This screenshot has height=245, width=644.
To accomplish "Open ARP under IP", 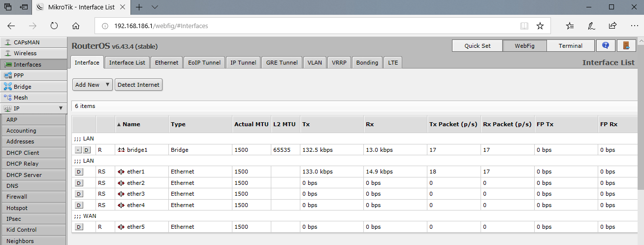I will tap(33, 120).
